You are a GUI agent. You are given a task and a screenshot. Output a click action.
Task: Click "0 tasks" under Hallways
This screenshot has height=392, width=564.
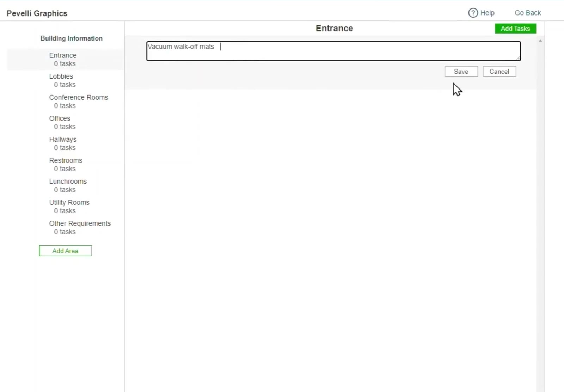(65, 148)
